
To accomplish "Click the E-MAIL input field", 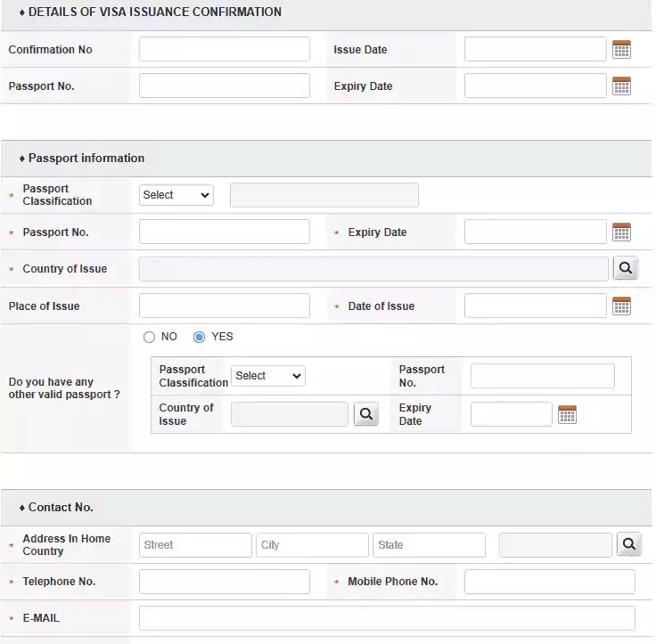I will point(387,618).
